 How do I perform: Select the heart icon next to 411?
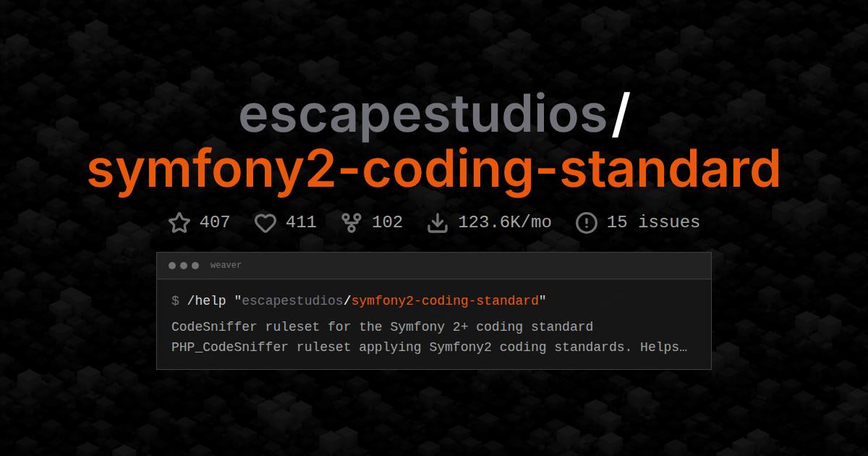265,223
